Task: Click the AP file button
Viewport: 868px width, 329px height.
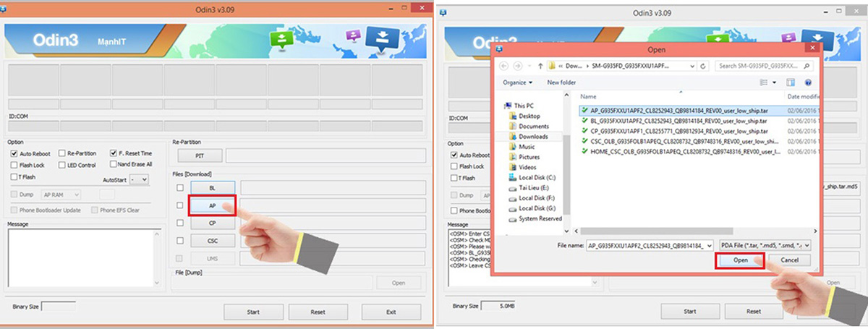Action: 211,205
